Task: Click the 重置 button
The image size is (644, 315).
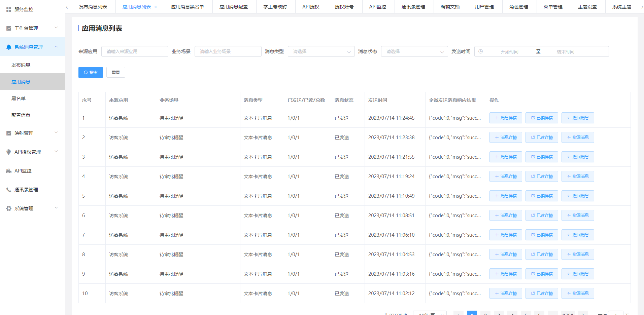Action: tap(116, 72)
